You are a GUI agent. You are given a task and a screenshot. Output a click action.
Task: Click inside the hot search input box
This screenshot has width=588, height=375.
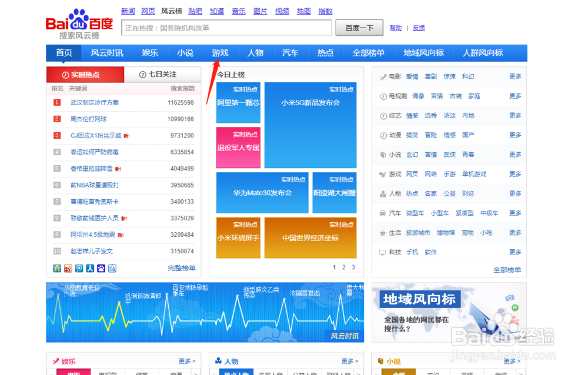click(x=226, y=28)
